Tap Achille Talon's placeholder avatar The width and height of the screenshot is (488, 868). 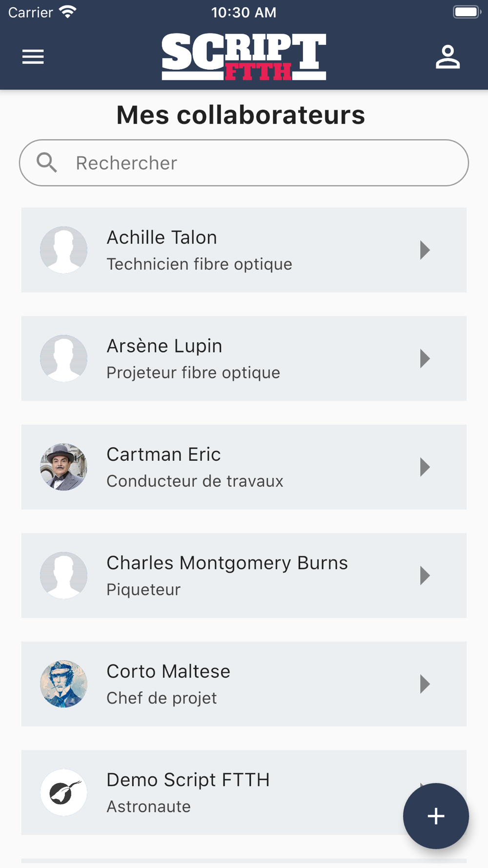tap(63, 250)
